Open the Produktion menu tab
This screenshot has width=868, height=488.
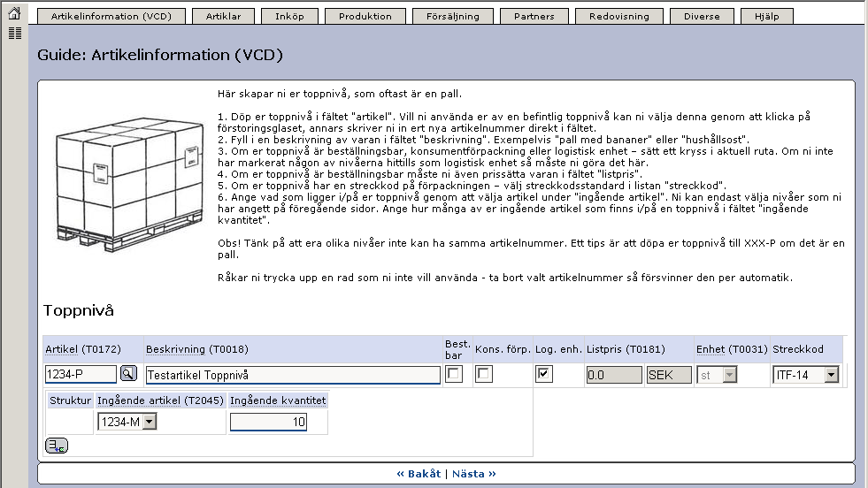click(x=365, y=16)
